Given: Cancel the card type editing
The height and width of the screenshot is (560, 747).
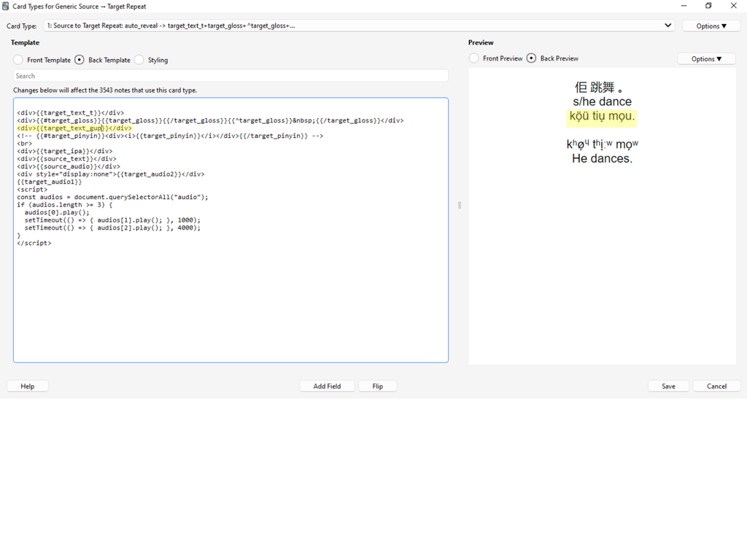Looking at the screenshot, I should (x=716, y=386).
